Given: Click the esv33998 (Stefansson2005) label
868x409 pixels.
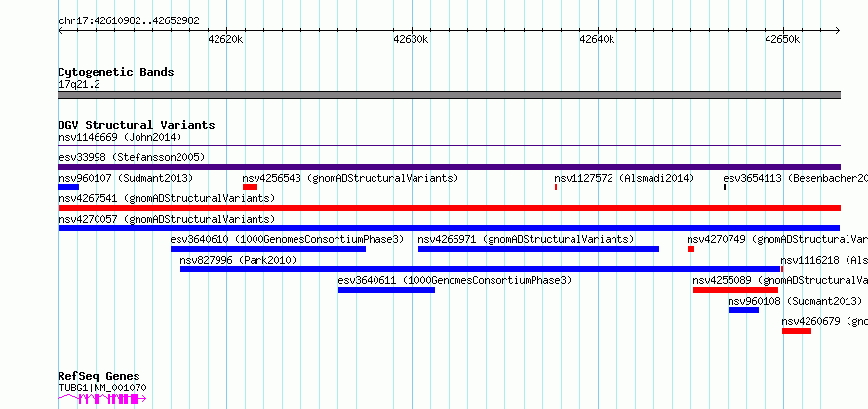Looking at the screenshot, I should click(132, 157).
